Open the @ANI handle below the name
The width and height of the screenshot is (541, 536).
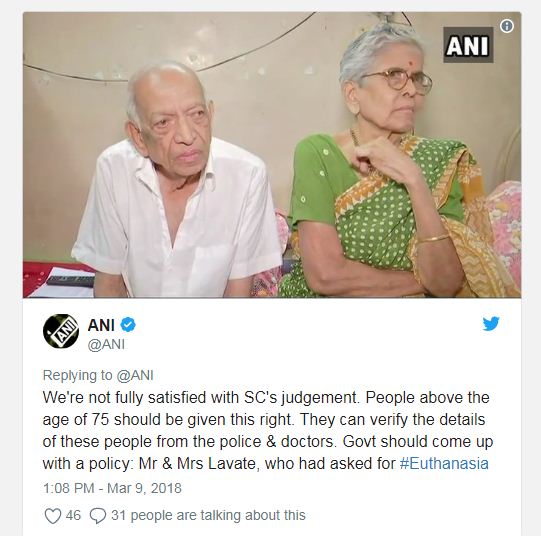pyautogui.click(x=106, y=344)
